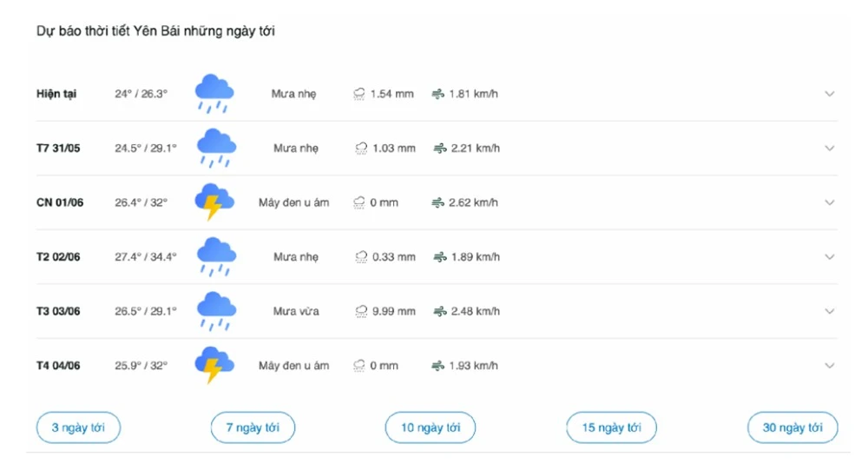Click the wind icon beside 1.81 km/h
This screenshot has width=868, height=470.
coord(437,94)
